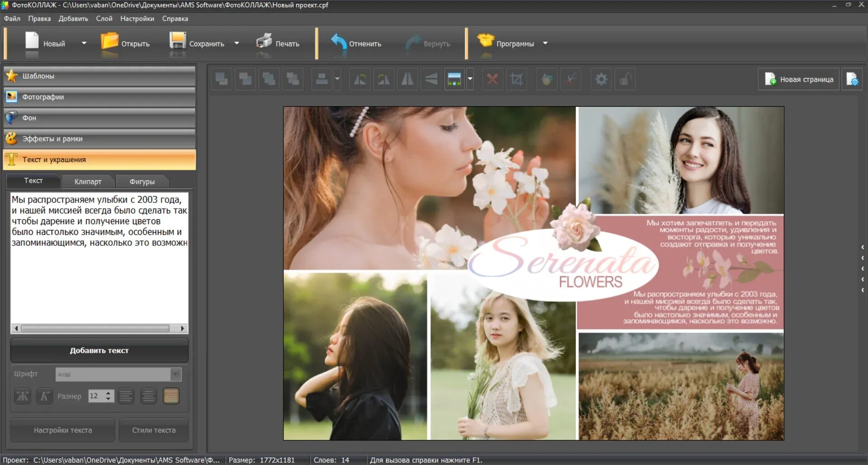
Task: Open the Arial font dropdown
Action: point(176,374)
